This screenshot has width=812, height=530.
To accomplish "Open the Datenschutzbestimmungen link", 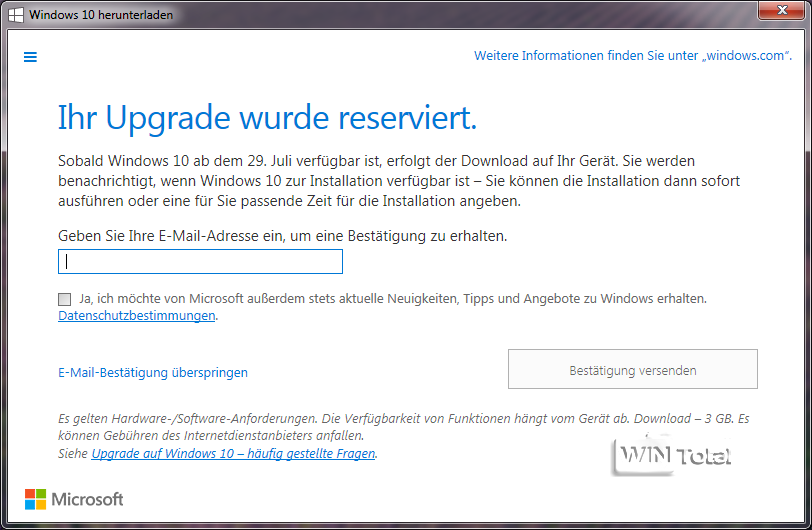I will [137, 316].
